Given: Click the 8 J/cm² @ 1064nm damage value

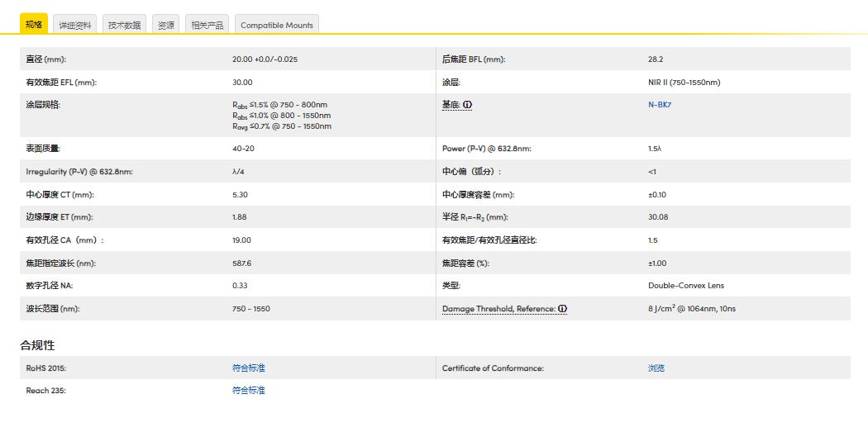Looking at the screenshot, I should (x=691, y=309).
